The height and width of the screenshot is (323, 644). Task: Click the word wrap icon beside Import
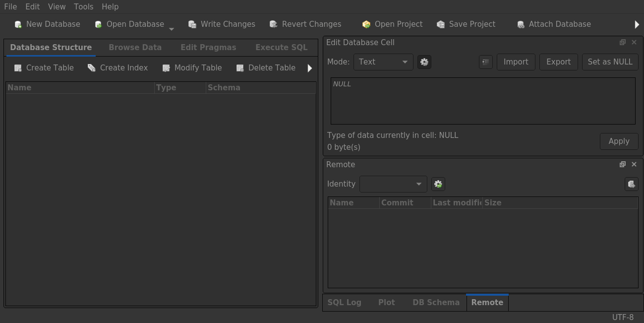[x=486, y=62]
